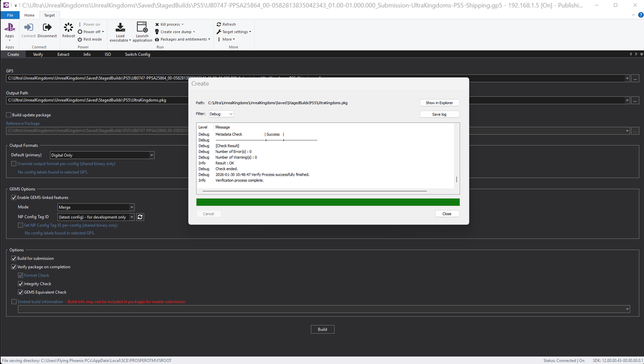
Task: Click the Build button
Action: click(x=323, y=329)
